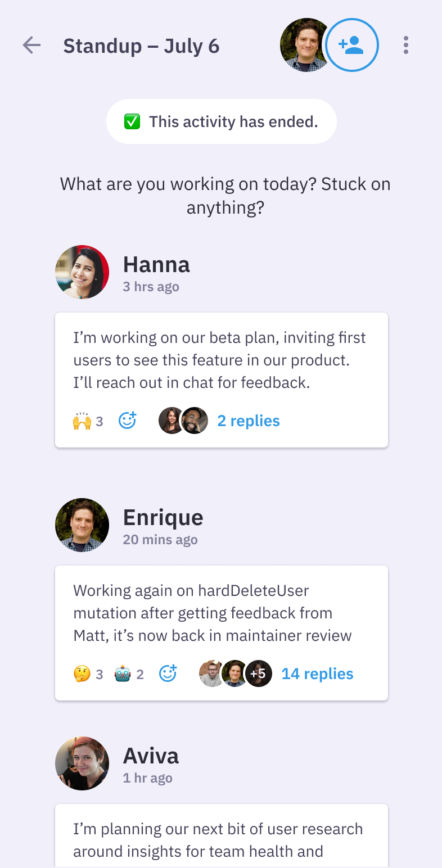Viewport: 442px width, 868px height.
Task: Open the invite people icon in the header
Action: pos(351,45)
